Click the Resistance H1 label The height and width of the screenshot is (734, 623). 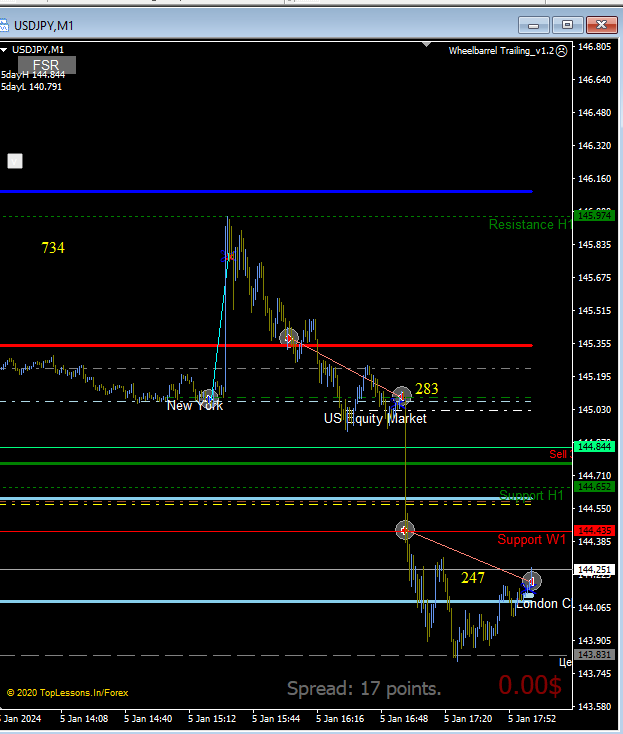click(x=530, y=225)
